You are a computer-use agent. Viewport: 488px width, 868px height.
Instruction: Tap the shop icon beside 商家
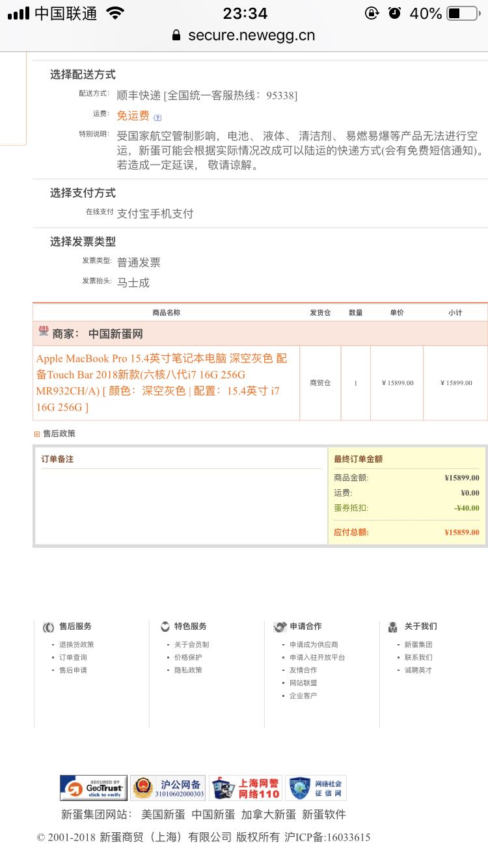44,332
